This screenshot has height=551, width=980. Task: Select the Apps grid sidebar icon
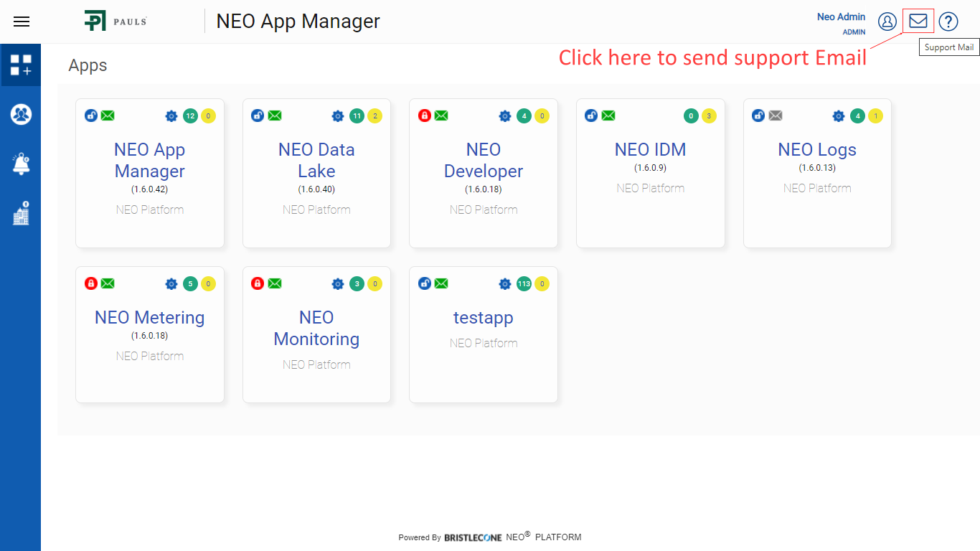[x=21, y=65]
